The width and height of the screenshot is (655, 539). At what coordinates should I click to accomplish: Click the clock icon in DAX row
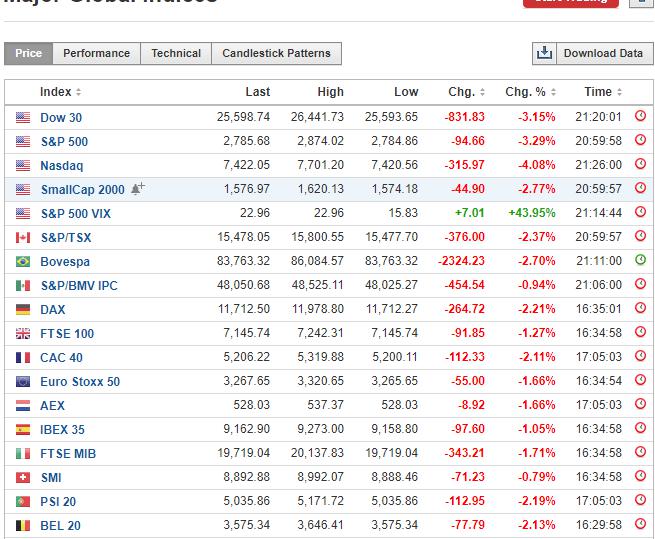tap(640, 308)
